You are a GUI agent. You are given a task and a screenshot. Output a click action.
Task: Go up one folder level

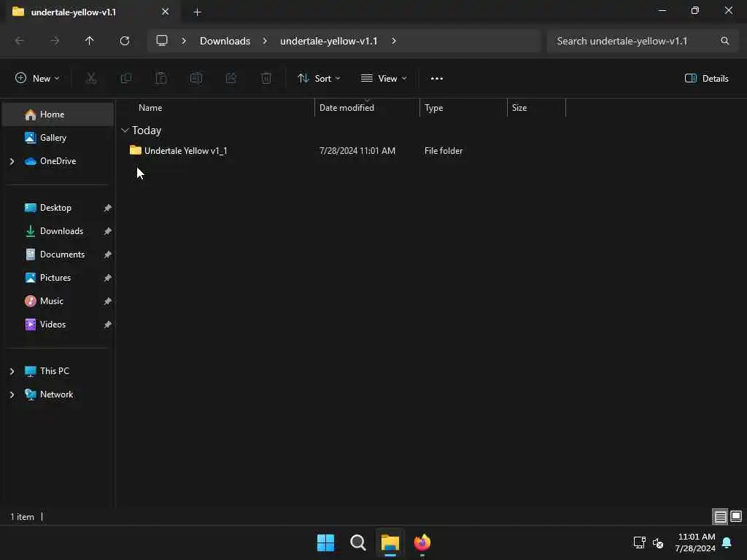pos(90,41)
